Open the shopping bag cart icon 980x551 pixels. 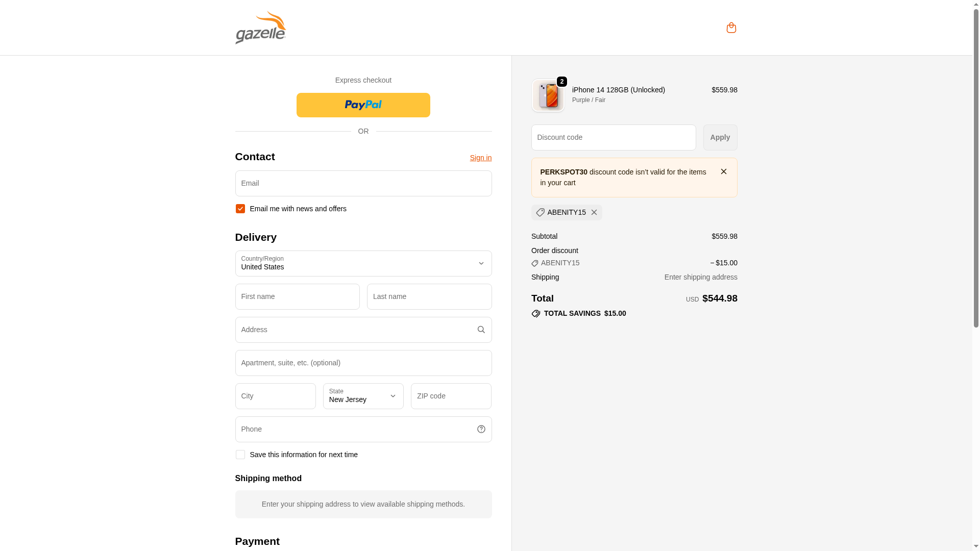pos(731,28)
